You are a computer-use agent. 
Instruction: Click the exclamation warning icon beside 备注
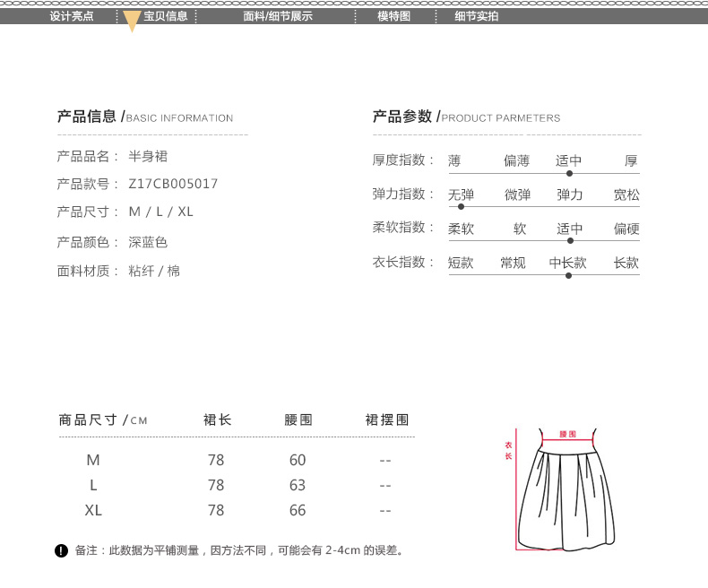pos(61,550)
